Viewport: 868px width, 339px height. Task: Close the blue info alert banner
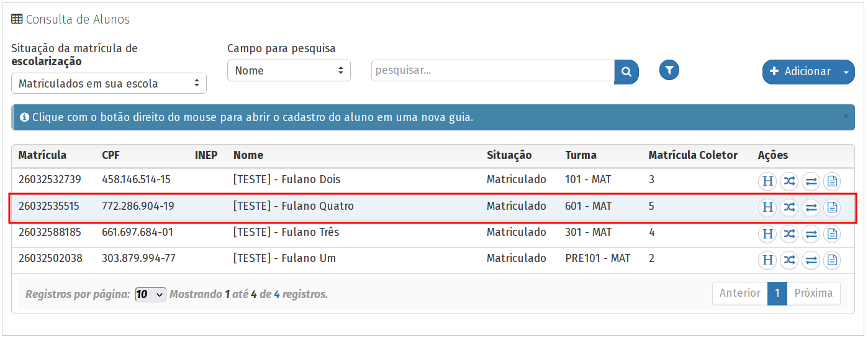coord(846,116)
